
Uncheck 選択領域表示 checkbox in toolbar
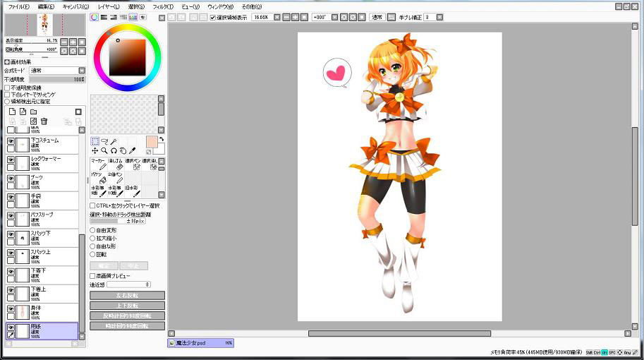click(213, 17)
